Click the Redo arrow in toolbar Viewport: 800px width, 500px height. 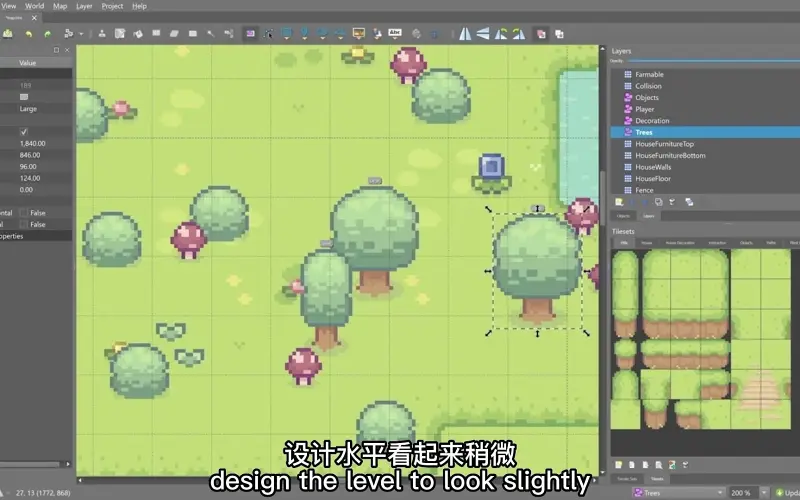47,34
